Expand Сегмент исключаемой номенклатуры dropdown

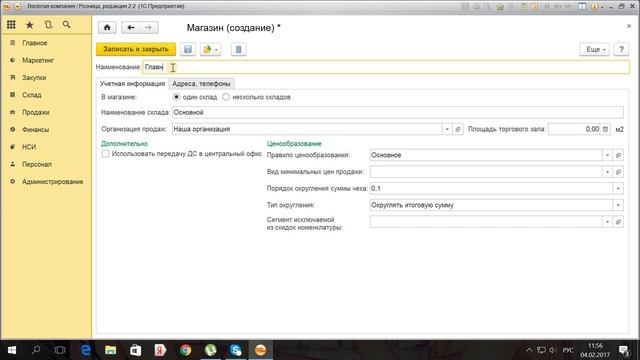coord(607,222)
